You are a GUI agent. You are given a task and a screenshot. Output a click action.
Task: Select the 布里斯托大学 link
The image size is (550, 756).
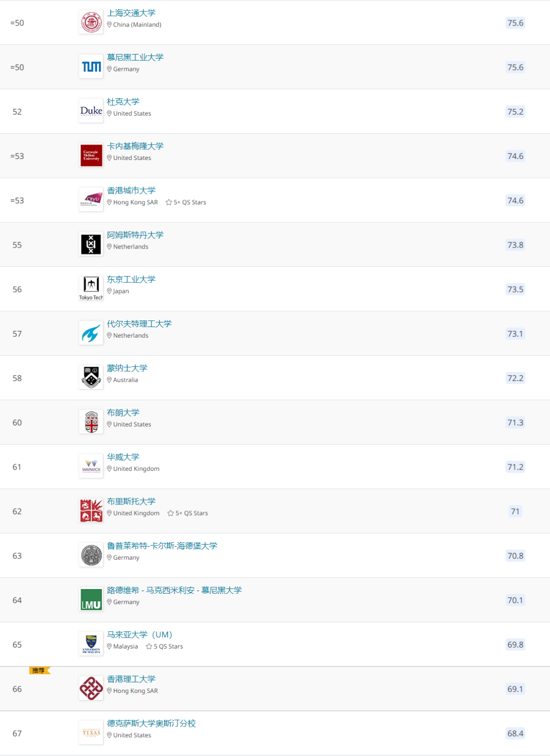click(131, 502)
